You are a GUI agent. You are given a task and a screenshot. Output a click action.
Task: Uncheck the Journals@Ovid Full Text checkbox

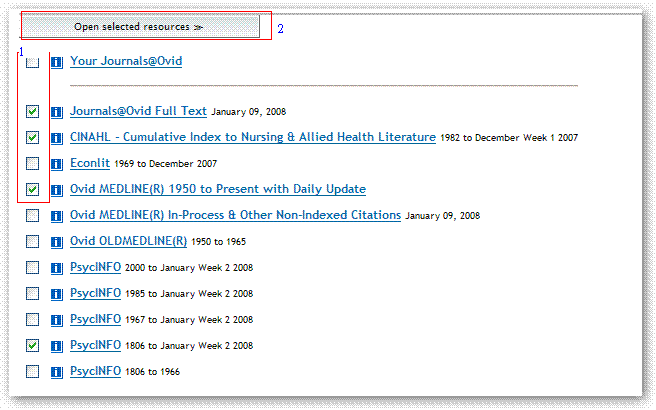tap(32, 111)
